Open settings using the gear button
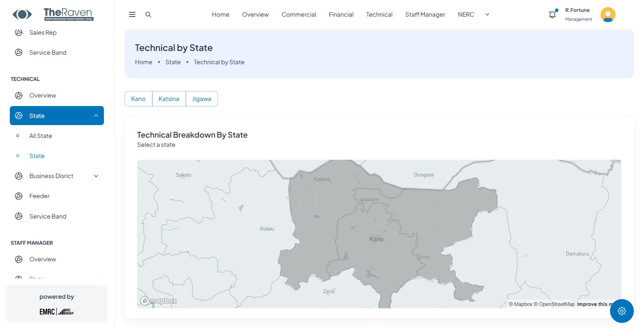Image resolution: width=644 pixels, height=328 pixels. click(622, 311)
